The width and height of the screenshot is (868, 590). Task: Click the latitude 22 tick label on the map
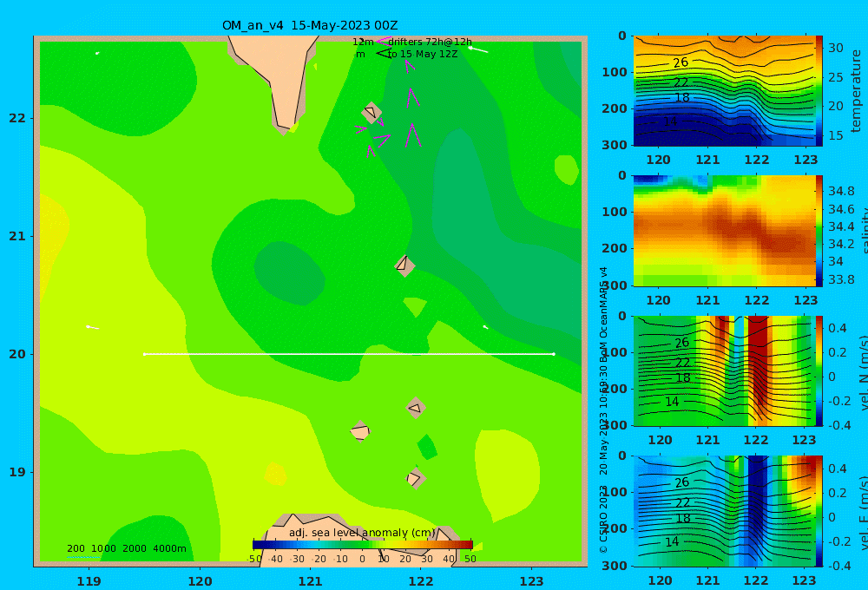pos(17,118)
